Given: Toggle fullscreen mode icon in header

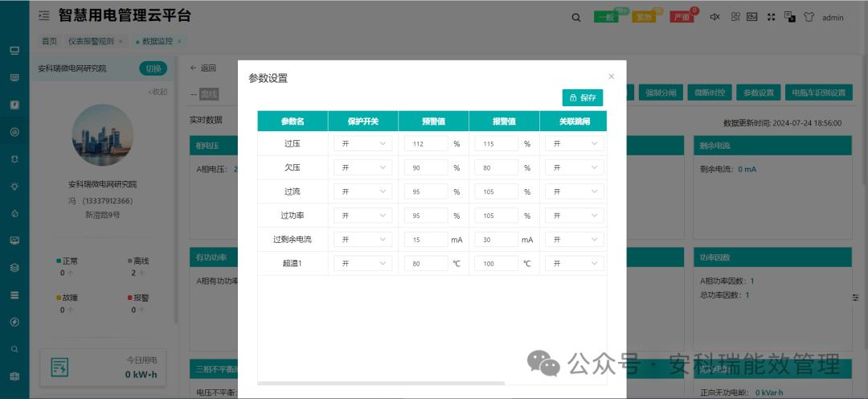Looking at the screenshot, I should click(x=771, y=17).
